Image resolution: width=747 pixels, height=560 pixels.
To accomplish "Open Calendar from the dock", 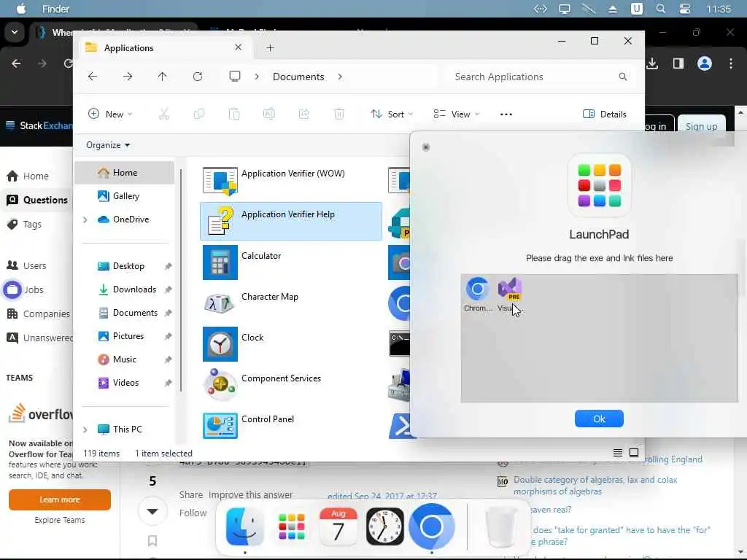I will pyautogui.click(x=338, y=526).
